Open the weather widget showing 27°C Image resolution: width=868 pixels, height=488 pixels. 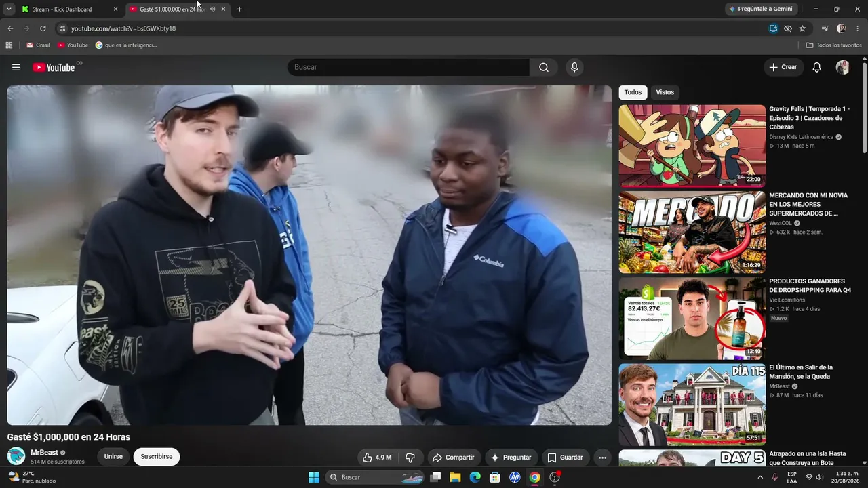pos(32,477)
